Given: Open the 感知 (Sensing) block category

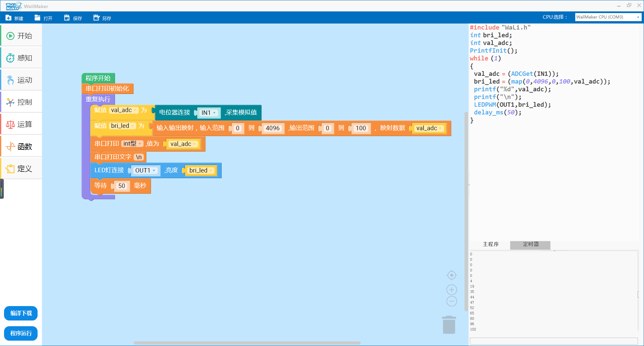Looking at the screenshot, I should click(x=21, y=58).
